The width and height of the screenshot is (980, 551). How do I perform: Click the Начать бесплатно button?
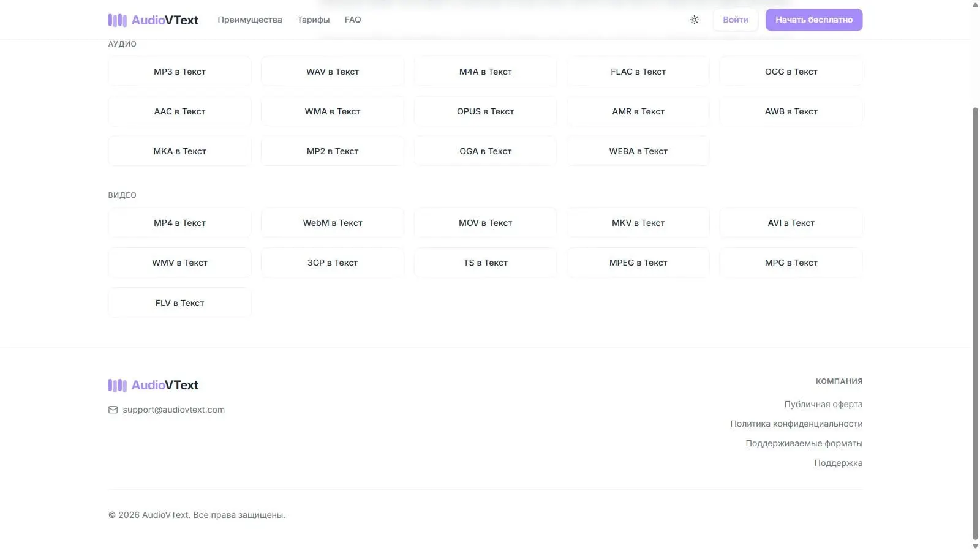click(814, 20)
